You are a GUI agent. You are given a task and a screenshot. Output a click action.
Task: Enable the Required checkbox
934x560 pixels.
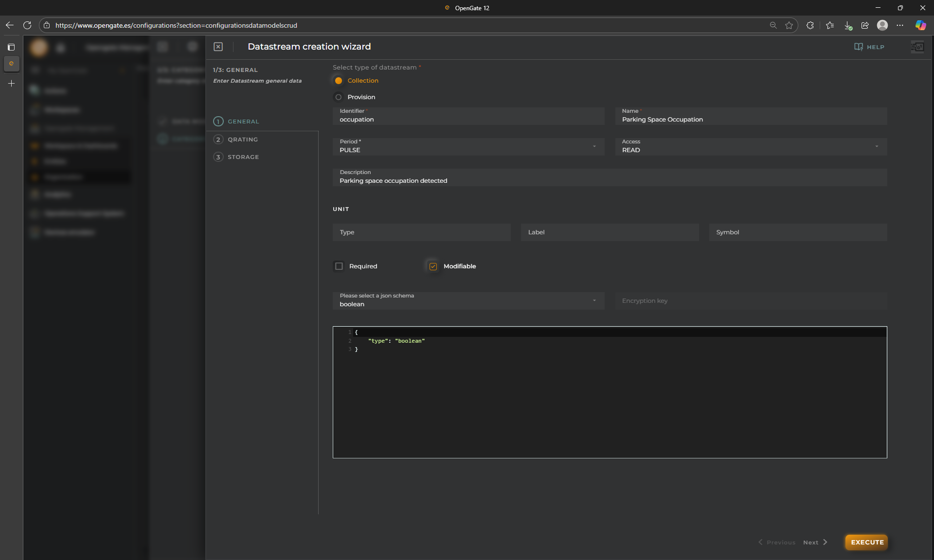tap(339, 266)
